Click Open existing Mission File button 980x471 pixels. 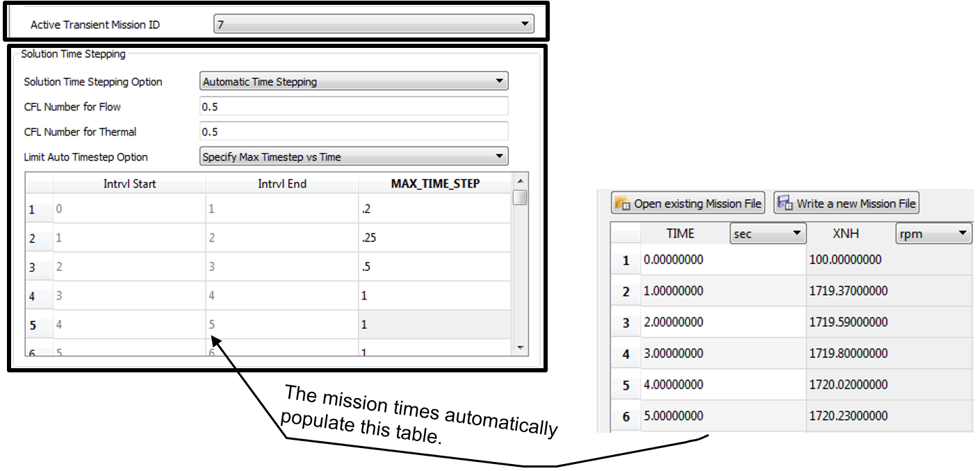tap(688, 204)
